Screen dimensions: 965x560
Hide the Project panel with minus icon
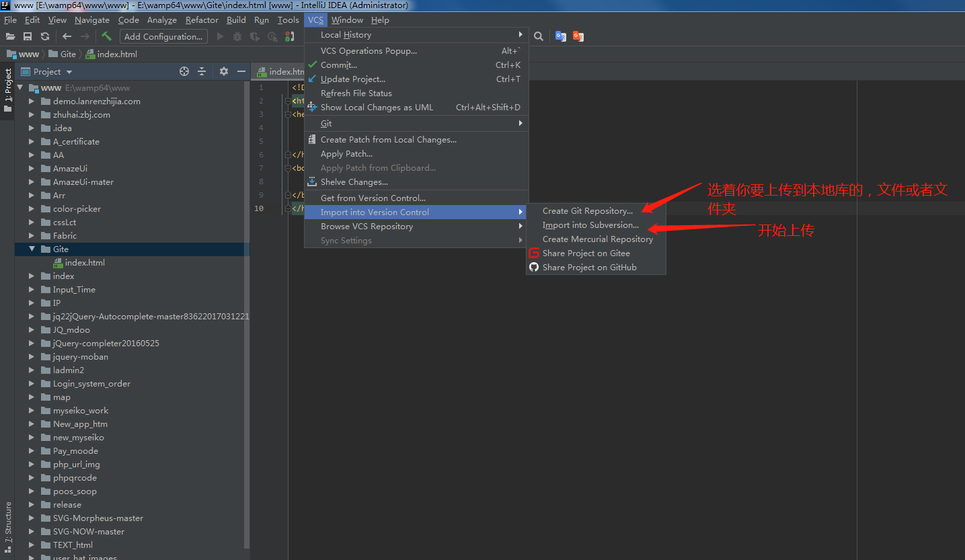coord(241,71)
